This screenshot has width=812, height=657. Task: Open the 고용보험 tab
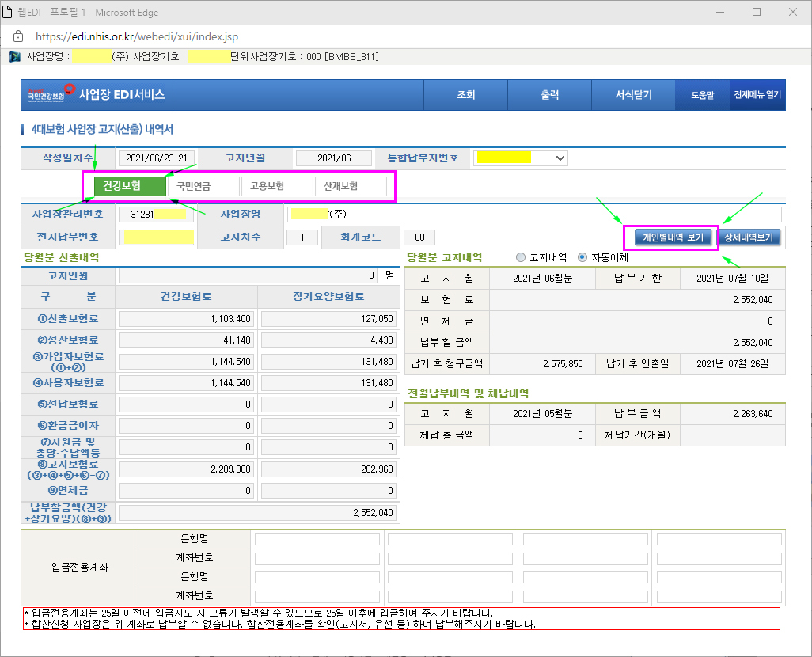[x=276, y=187]
